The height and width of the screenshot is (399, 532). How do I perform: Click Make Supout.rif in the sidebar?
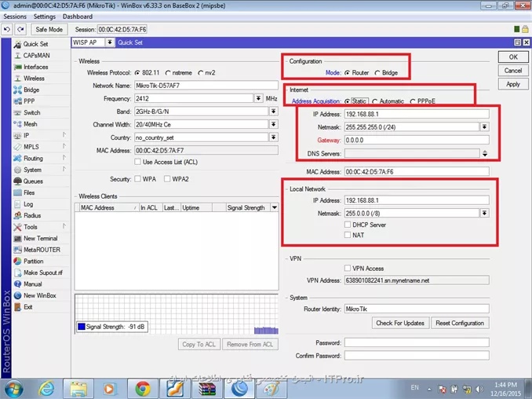(x=42, y=273)
